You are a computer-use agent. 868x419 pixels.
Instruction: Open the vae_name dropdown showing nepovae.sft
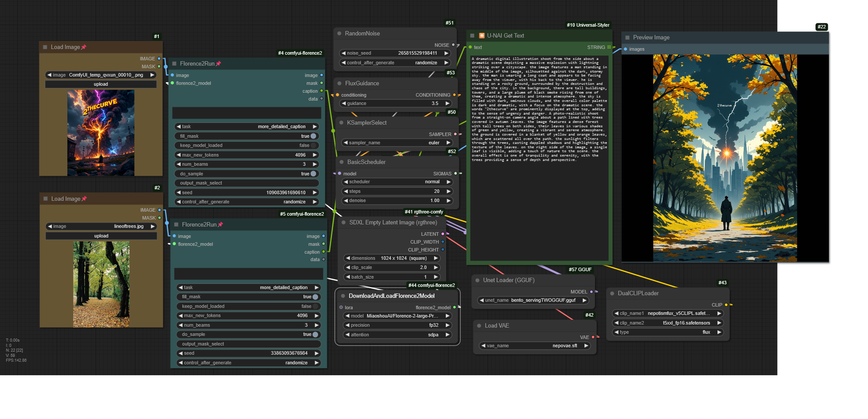(x=535, y=346)
